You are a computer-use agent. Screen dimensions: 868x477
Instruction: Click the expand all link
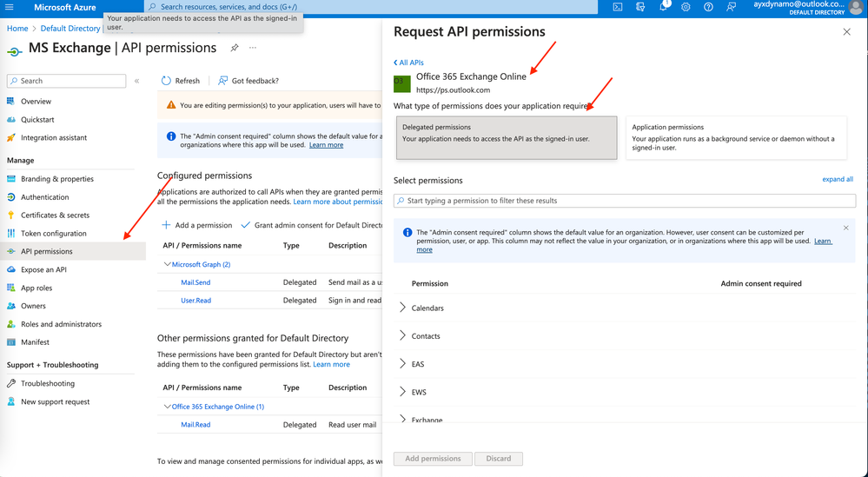click(x=838, y=179)
